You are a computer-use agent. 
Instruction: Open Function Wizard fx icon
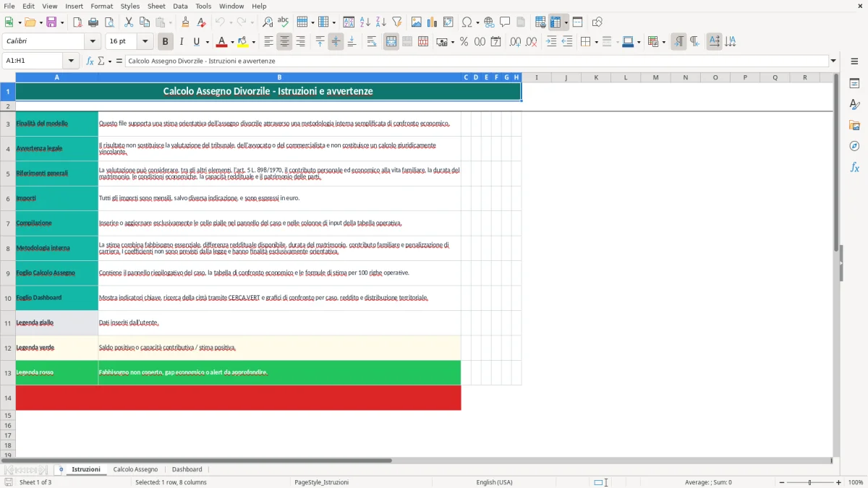[90, 61]
